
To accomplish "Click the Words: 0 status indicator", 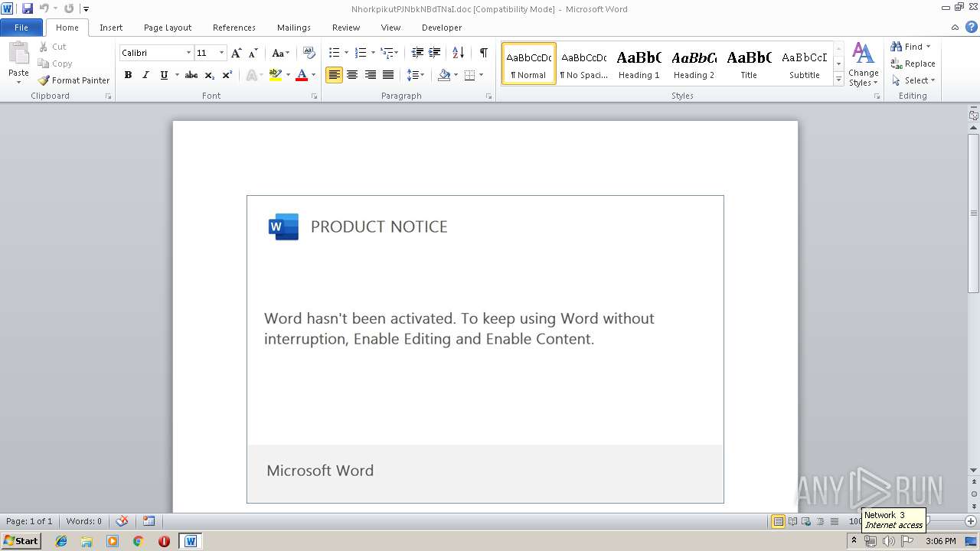I will pos(83,521).
